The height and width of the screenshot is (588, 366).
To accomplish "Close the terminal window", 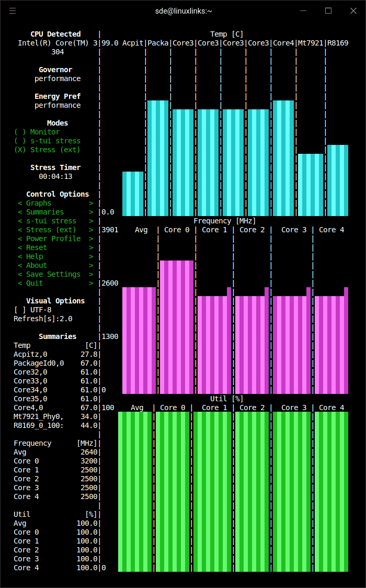I will click(353, 11).
